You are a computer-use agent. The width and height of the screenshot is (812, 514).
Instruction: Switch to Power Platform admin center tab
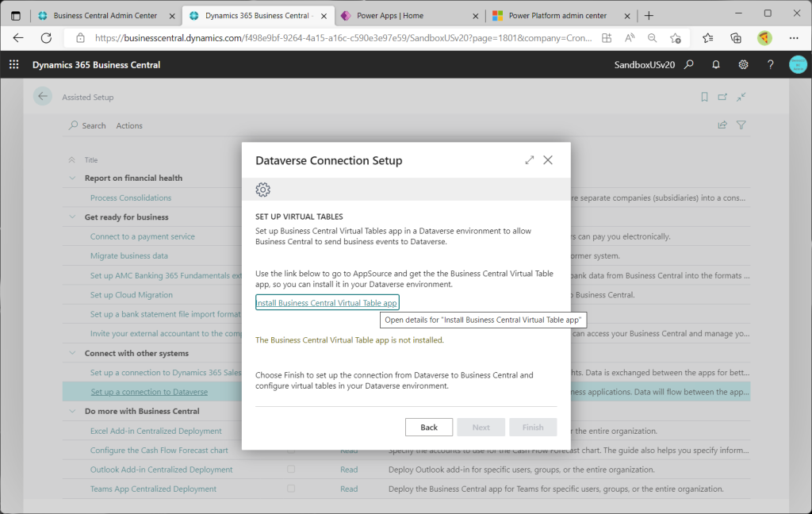pyautogui.click(x=557, y=16)
